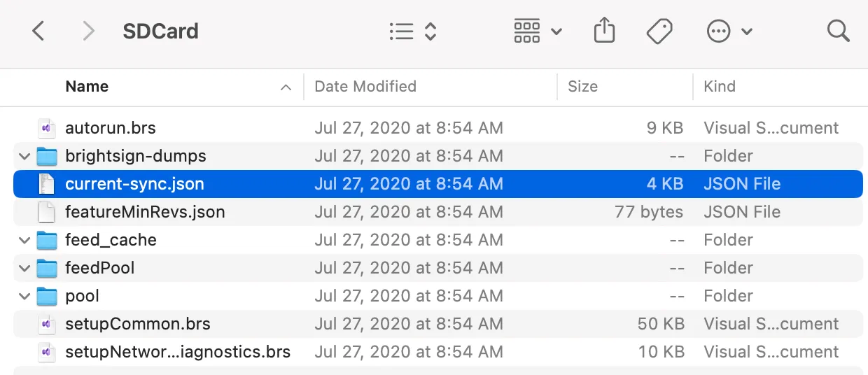
Task: Click Kind "Visual S…cument" of setupCommon.brs
Action: coord(771,324)
